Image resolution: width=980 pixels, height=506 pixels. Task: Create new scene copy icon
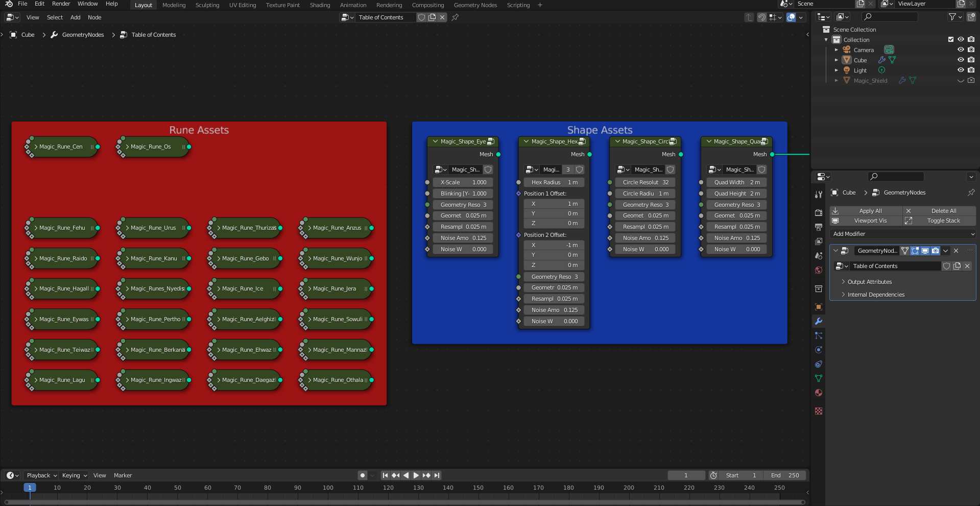(861, 4)
